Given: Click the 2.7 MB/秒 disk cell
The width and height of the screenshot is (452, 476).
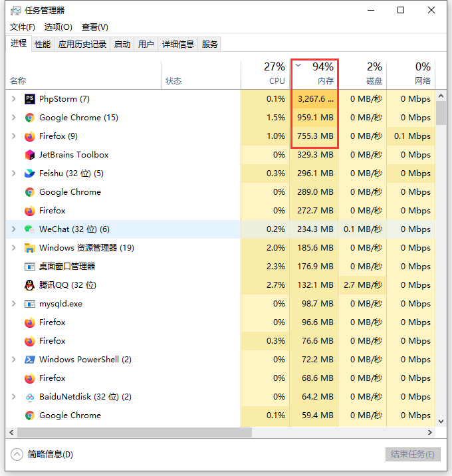Looking at the screenshot, I should 362,285.
